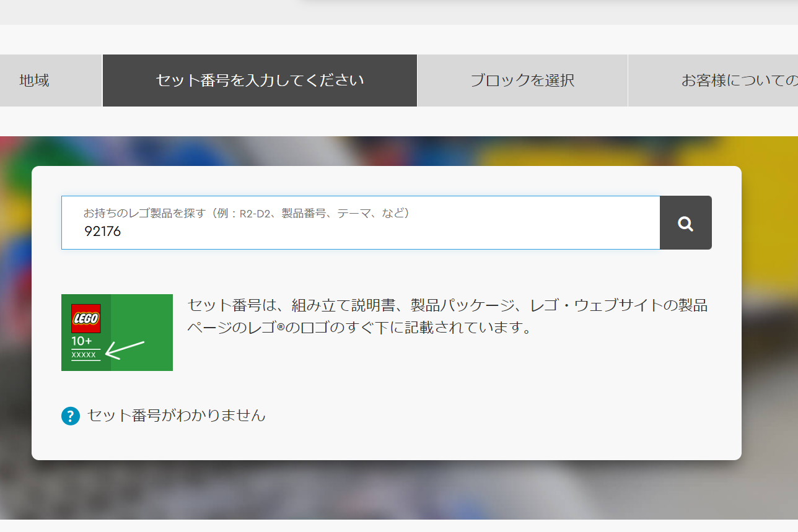Click the magnifying glass search button
This screenshot has width=798, height=532.
pyautogui.click(x=685, y=223)
